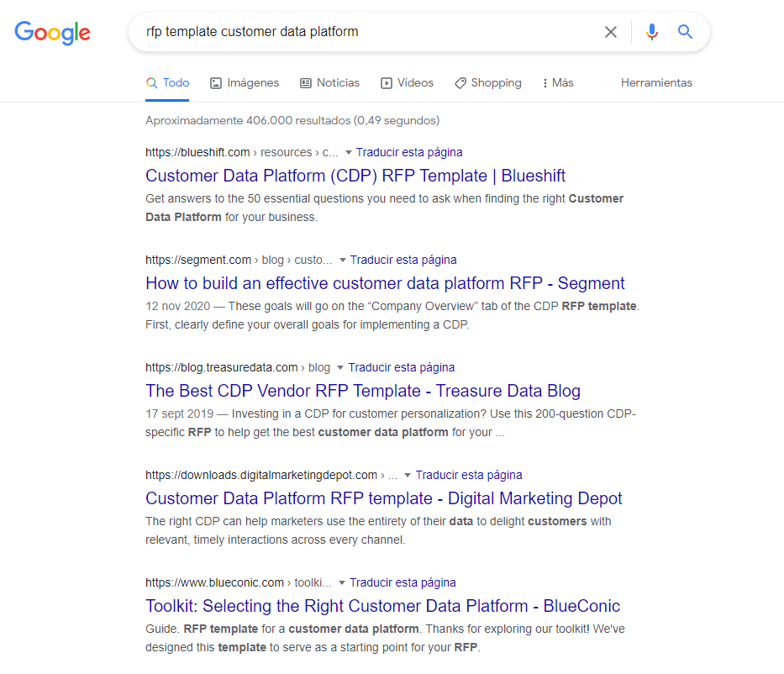Image resolution: width=784 pixels, height=674 pixels.
Task: Click Traducir esta página for Treasure Data result
Action: 402,367
